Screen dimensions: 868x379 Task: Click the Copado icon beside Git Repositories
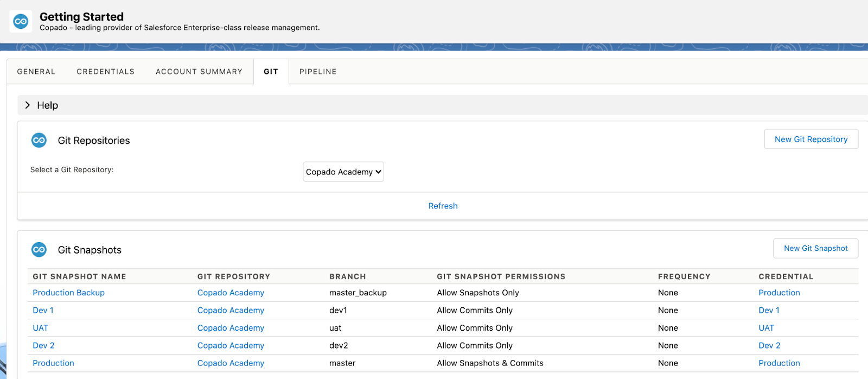39,141
